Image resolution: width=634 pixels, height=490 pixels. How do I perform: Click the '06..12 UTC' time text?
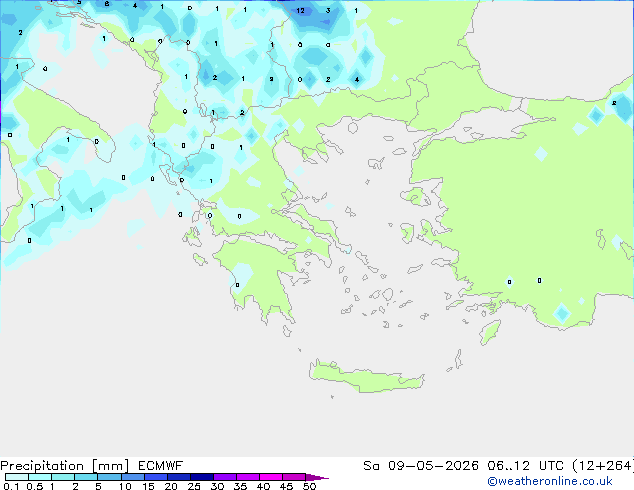click(x=525, y=466)
